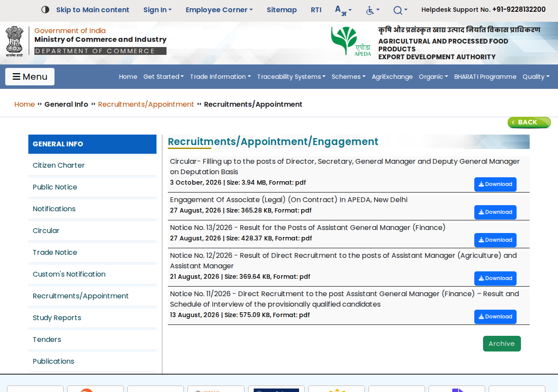Screen dimensions: 558x392
Task: Open the search magnifier icon
Action: (x=400, y=10)
